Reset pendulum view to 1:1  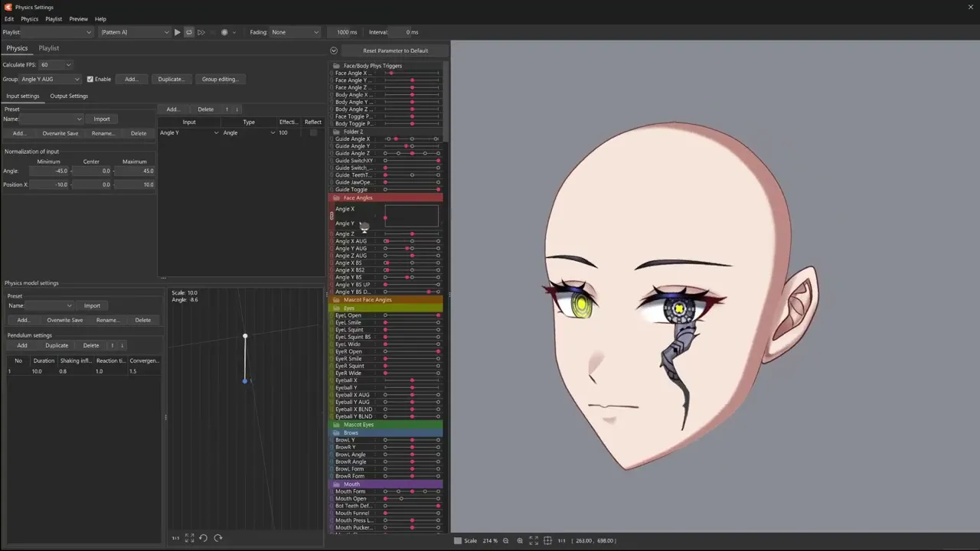tap(175, 538)
